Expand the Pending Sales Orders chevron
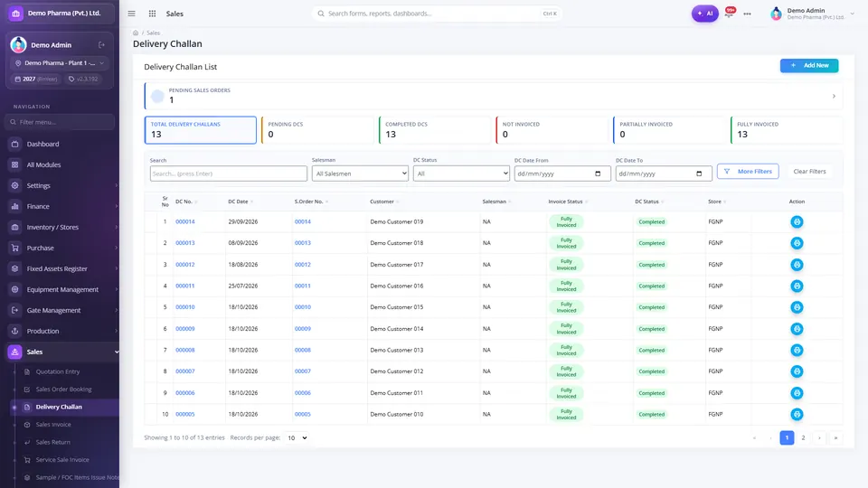The height and width of the screenshot is (488, 868). 834,97
